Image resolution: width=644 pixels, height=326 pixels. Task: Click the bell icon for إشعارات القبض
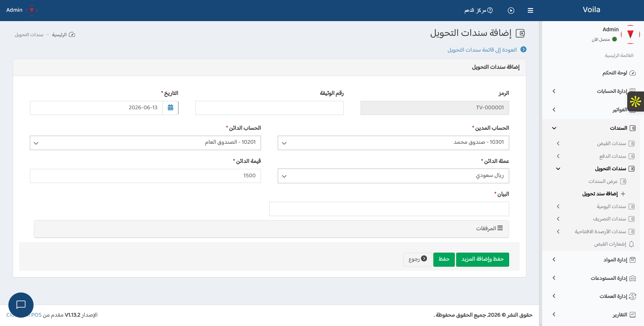tap(631, 244)
